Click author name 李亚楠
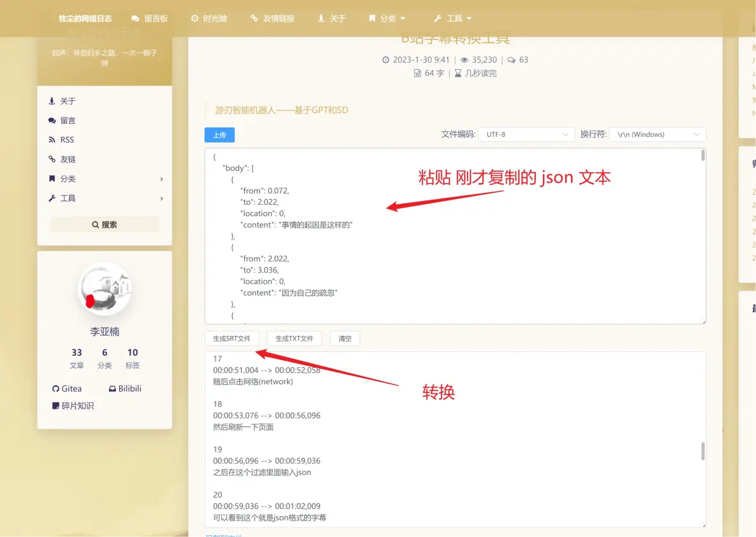 [105, 332]
